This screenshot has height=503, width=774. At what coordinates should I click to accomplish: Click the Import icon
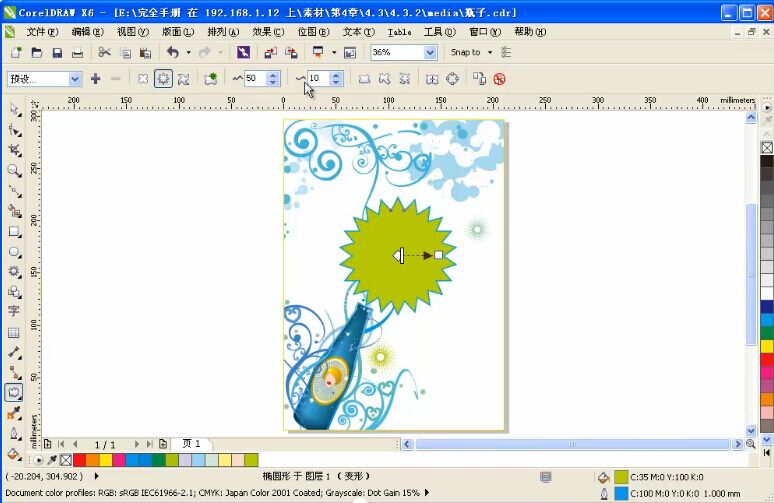[x=270, y=52]
